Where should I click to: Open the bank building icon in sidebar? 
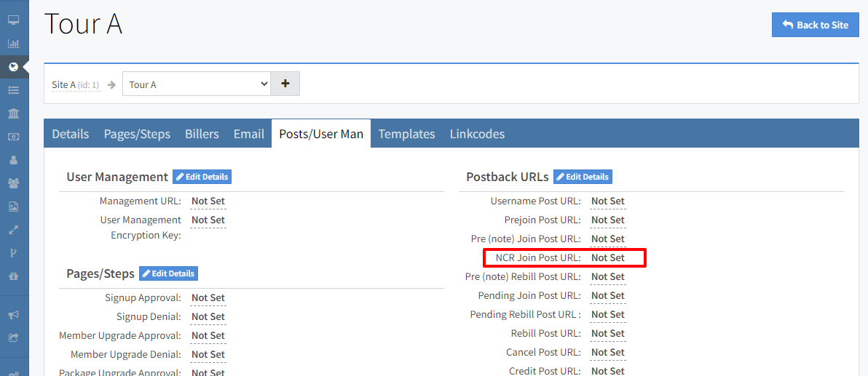pyautogui.click(x=13, y=113)
